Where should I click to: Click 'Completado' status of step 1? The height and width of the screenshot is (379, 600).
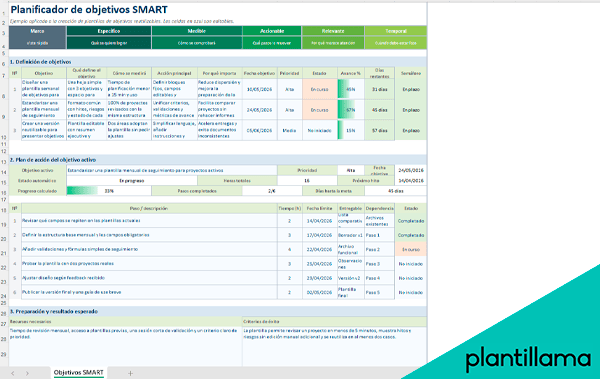[411, 221]
